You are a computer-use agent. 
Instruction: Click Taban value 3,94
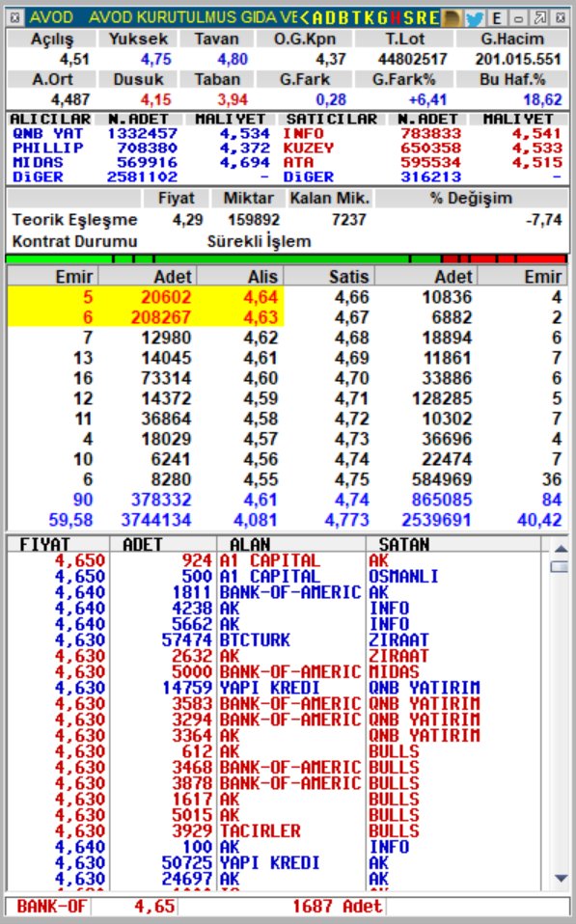(x=233, y=99)
